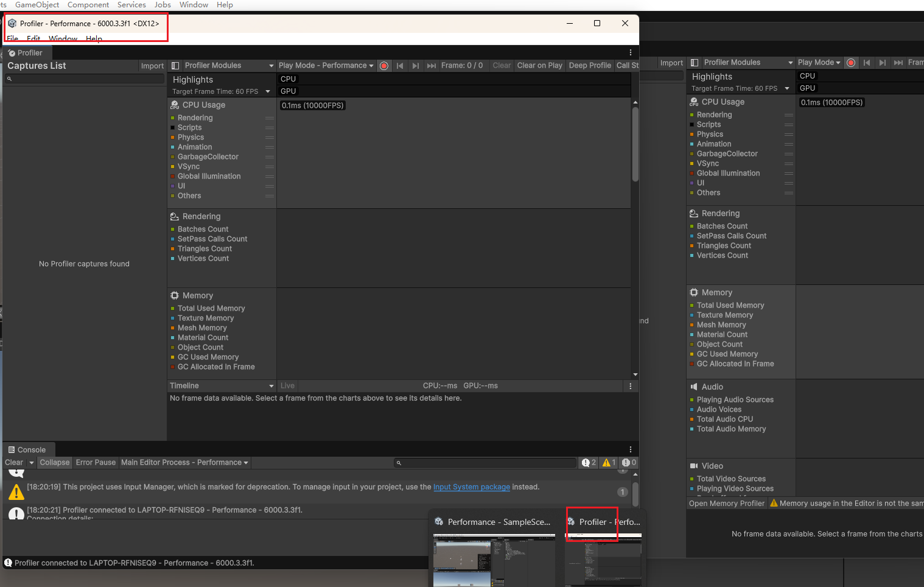Step to next frame in Profiler
The width and height of the screenshot is (924, 587).
[415, 66]
